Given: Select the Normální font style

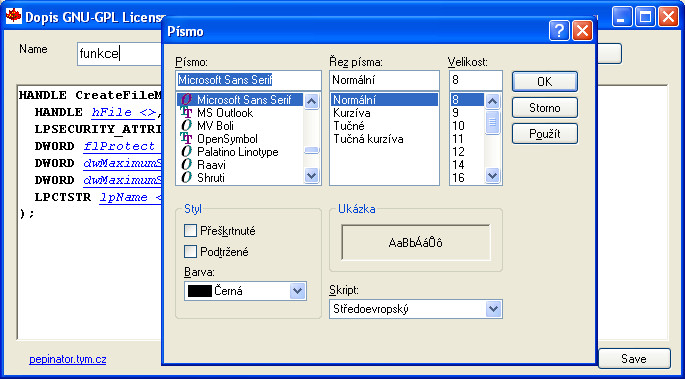Looking at the screenshot, I should point(384,100).
